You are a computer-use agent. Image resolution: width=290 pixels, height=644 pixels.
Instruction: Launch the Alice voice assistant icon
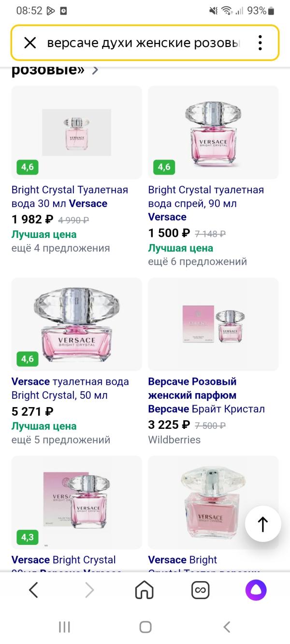(x=256, y=590)
